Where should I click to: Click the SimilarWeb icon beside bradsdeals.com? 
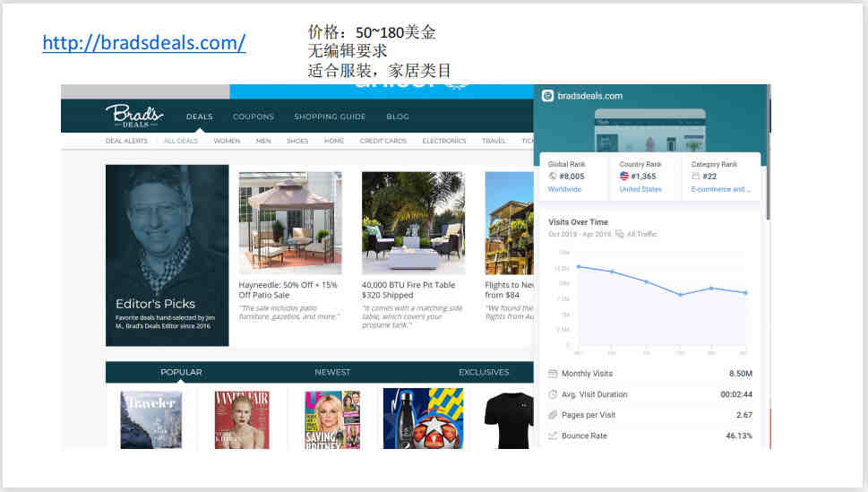coord(547,96)
